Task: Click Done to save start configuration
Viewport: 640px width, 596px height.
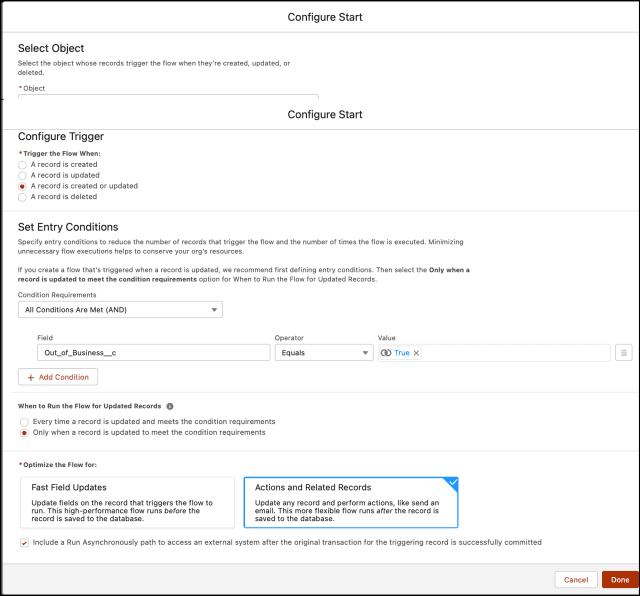Action: [619, 579]
